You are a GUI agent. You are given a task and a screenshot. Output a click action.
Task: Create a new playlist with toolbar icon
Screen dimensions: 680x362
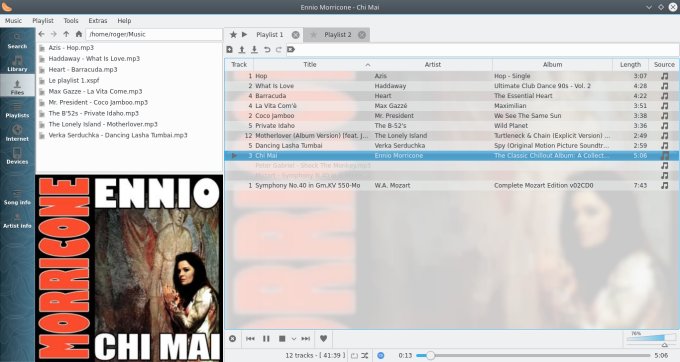click(230, 49)
